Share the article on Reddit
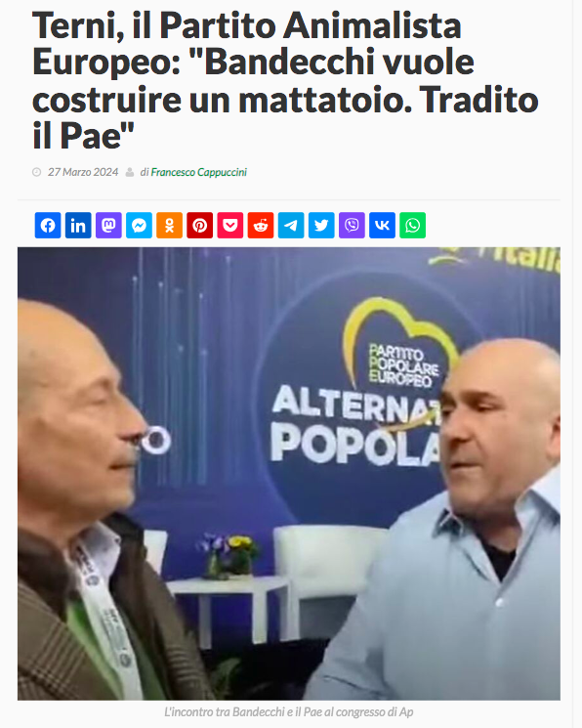This screenshot has height=728, width=582. 261,225
